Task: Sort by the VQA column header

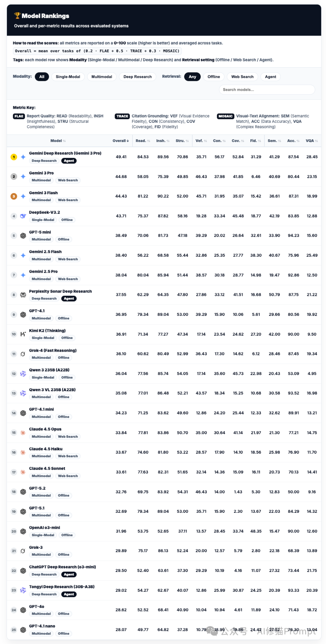Action: pyautogui.click(x=312, y=141)
